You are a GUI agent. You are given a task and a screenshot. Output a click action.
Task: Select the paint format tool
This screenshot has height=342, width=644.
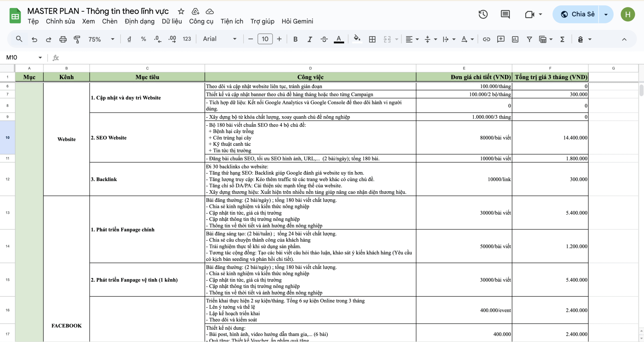(77, 39)
